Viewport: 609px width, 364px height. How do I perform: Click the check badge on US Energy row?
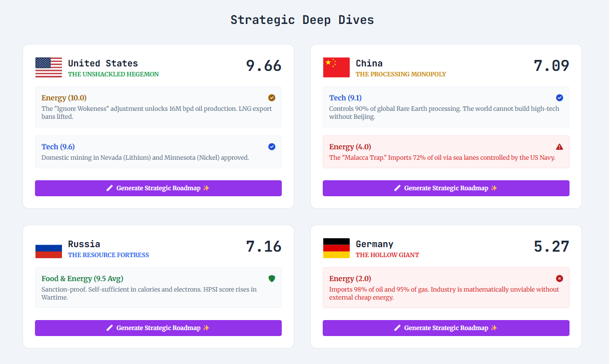click(x=272, y=98)
